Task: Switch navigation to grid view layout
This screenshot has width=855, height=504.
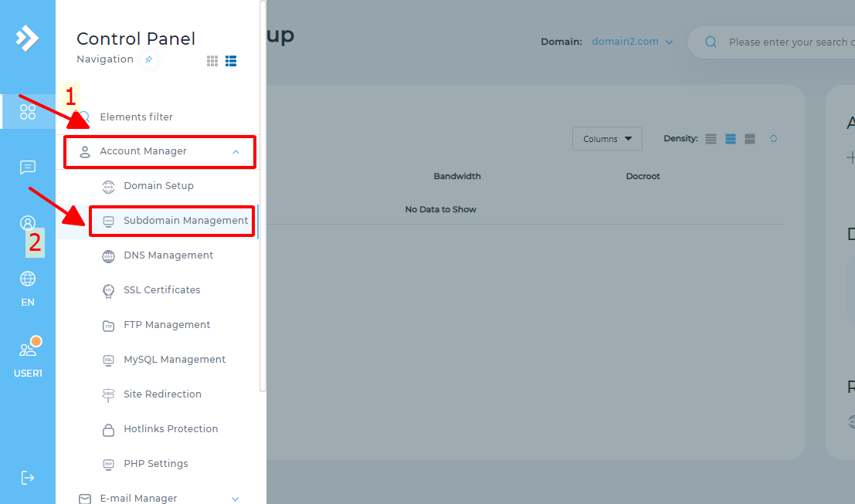Action: (212, 61)
